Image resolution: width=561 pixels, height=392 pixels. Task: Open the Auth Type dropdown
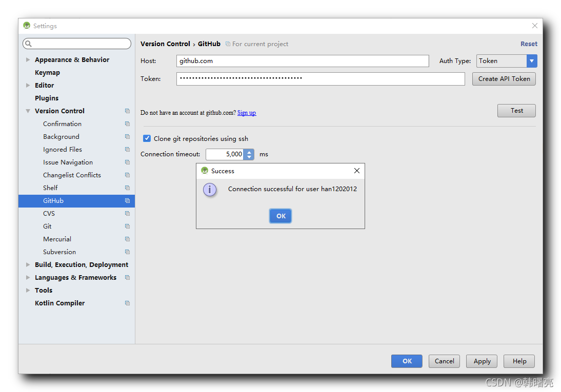tap(532, 61)
